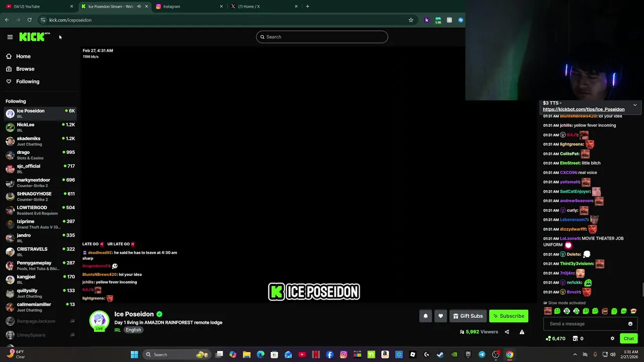Open LOWTIERGOD channel
Viewport: 644px width, 362px height.
[x=40, y=210]
